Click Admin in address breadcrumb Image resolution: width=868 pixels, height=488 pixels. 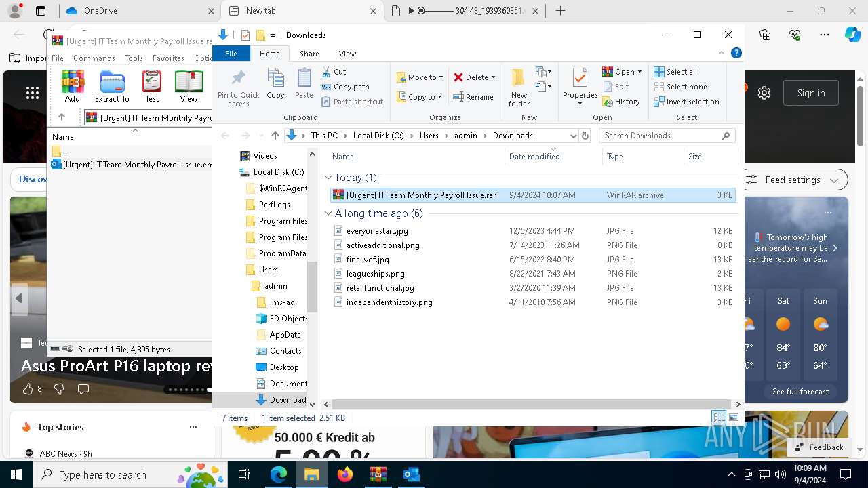[x=465, y=136]
